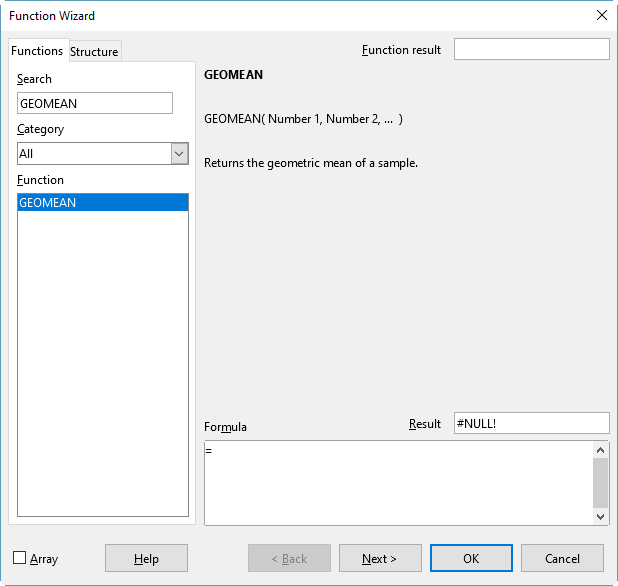The image size is (618, 586).
Task: Open the Category dropdown arrow
Action: coord(179,154)
